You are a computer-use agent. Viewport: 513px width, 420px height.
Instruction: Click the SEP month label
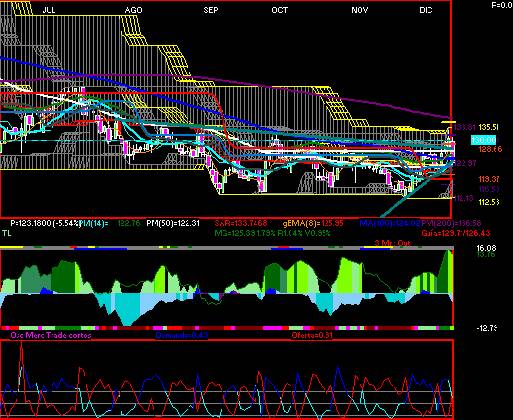tap(211, 10)
